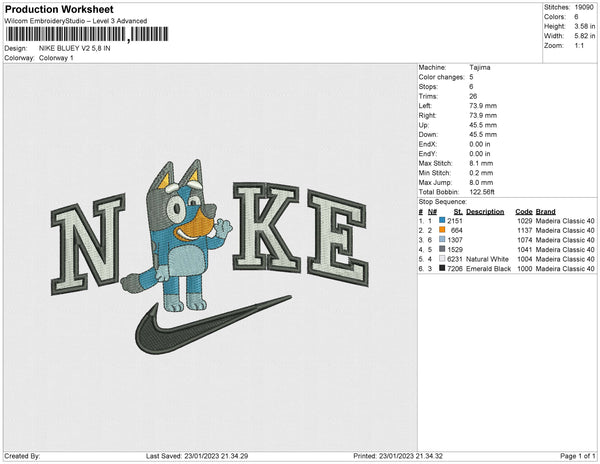Click the blue thread swatch for stop 1
Screen dimensions: 600x464
442,220
